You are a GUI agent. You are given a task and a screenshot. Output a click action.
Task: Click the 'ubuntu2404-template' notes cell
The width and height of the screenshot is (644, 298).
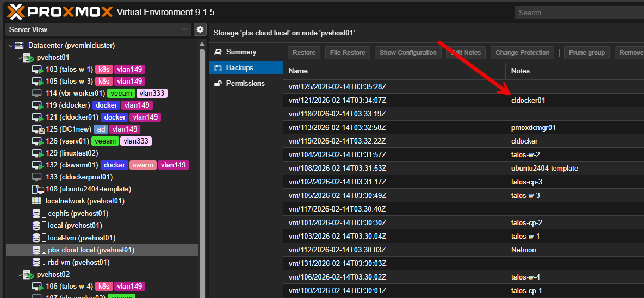coord(544,168)
